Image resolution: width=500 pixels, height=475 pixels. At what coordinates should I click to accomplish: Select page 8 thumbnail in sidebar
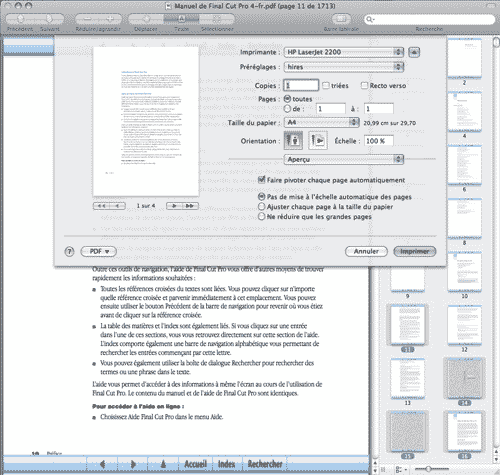click(x=464, y=218)
